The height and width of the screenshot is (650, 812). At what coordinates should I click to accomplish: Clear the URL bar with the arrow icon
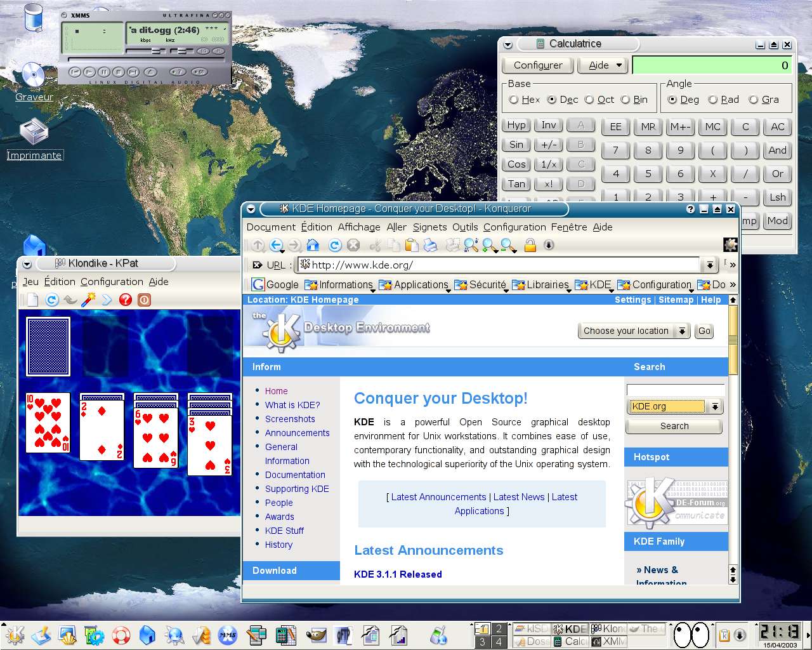[258, 265]
